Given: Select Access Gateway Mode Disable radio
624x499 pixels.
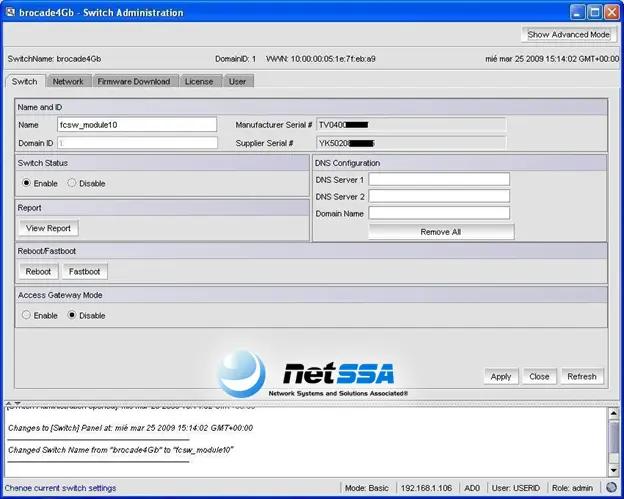Looking at the screenshot, I should click(72, 315).
